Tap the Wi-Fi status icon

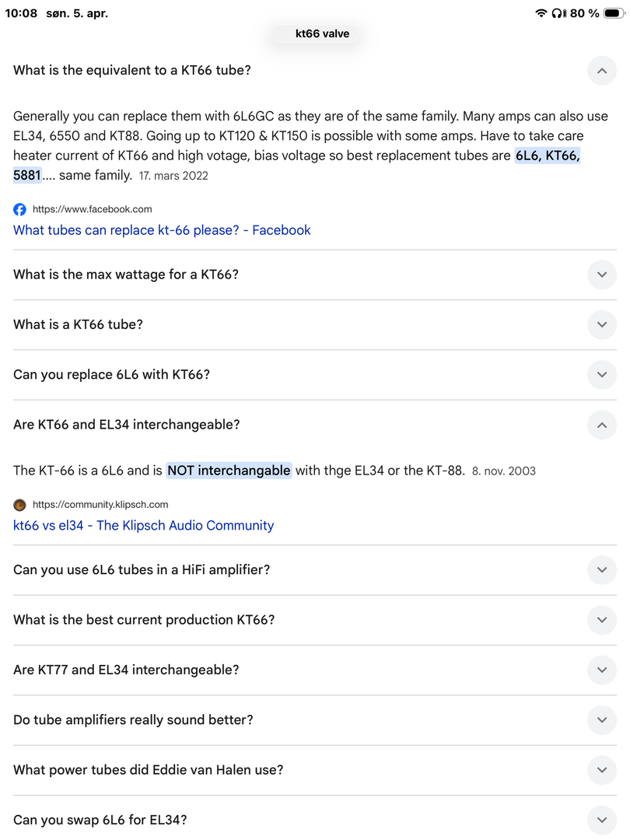click(x=541, y=13)
